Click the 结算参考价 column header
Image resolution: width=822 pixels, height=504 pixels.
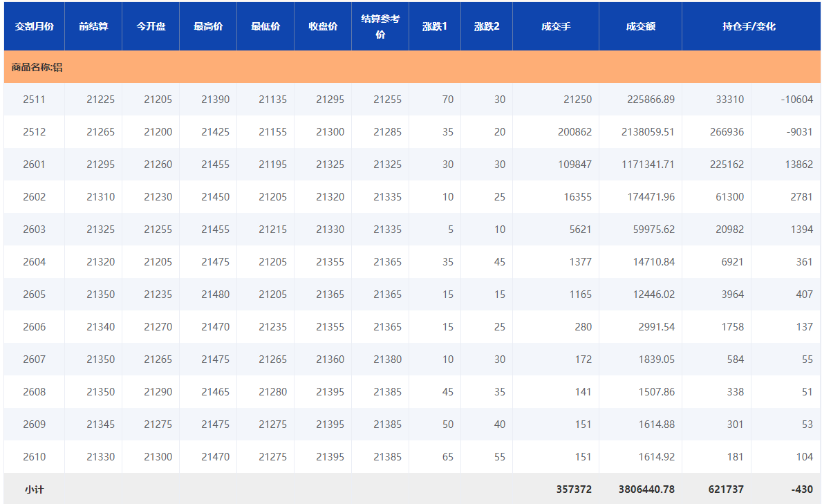point(380,26)
